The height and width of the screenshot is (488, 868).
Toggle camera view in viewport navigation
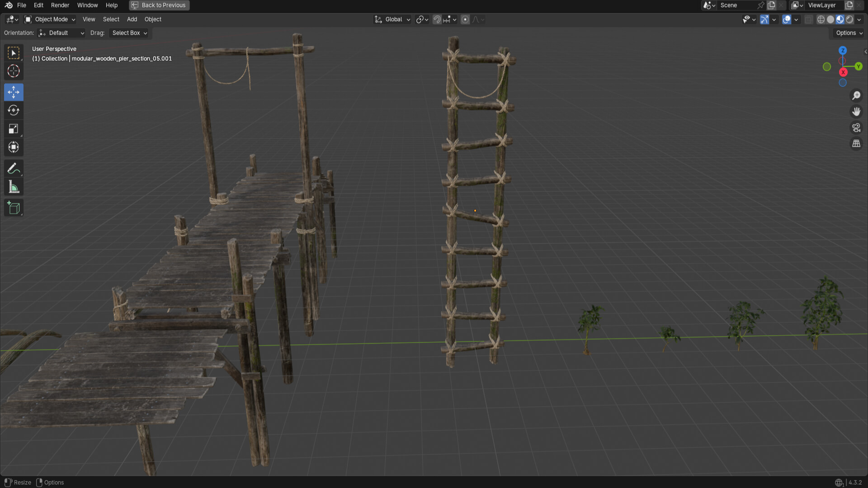(x=856, y=128)
